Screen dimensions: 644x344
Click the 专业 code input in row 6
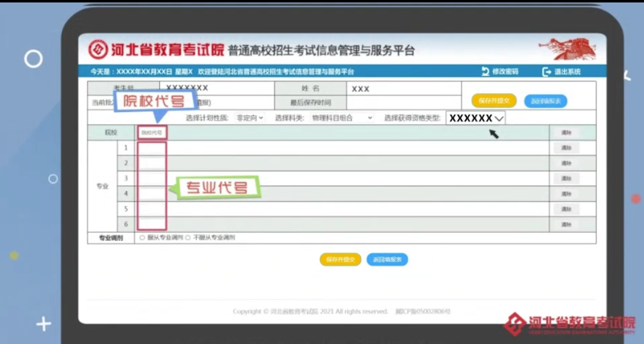click(x=152, y=225)
